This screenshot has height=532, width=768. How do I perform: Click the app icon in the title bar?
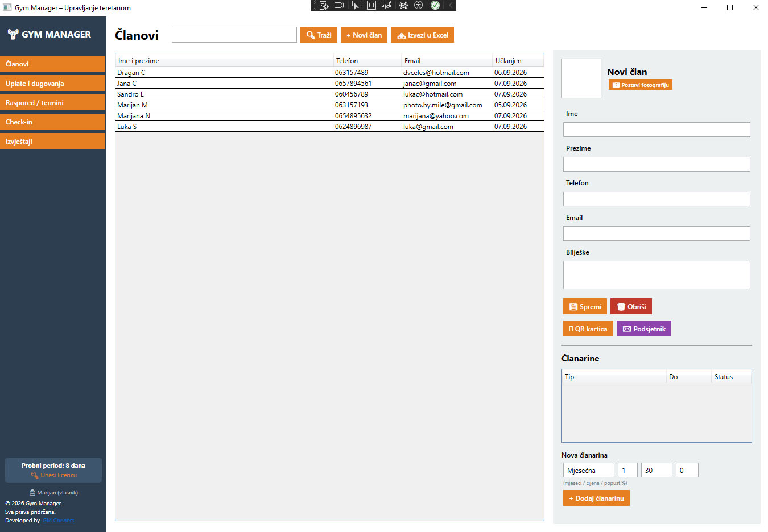7,7
